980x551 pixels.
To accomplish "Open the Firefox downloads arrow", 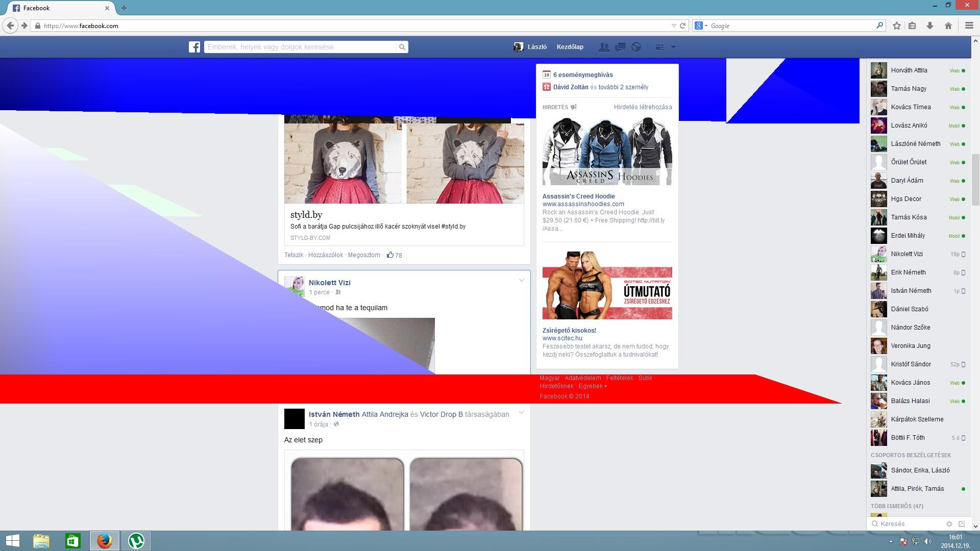I will (930, 26).
